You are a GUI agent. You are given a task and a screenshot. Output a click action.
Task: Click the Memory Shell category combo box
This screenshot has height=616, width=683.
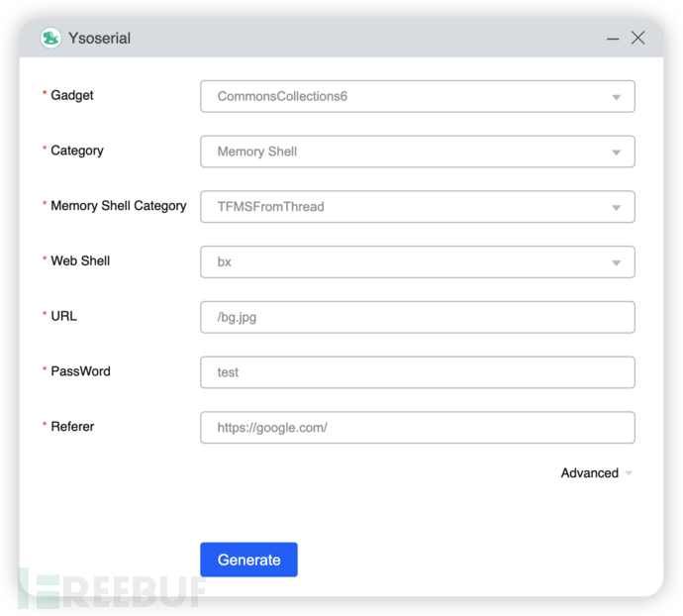coord(418,152)
